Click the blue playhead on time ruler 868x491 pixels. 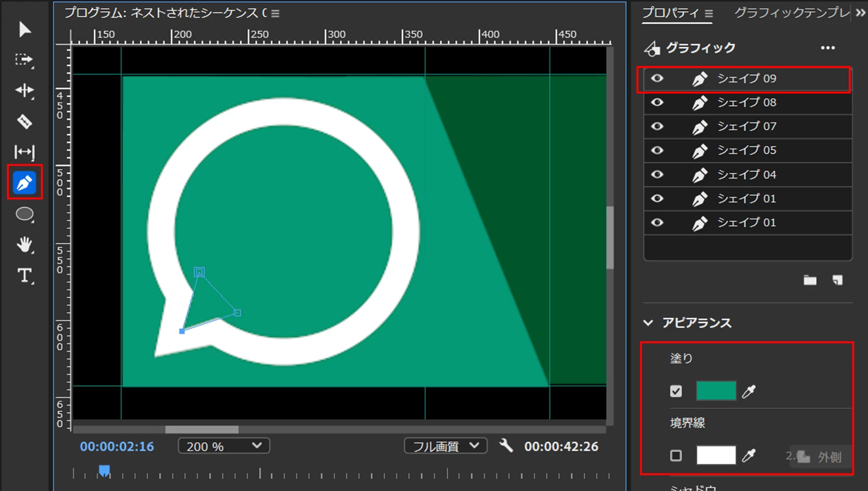pos(104,471)
